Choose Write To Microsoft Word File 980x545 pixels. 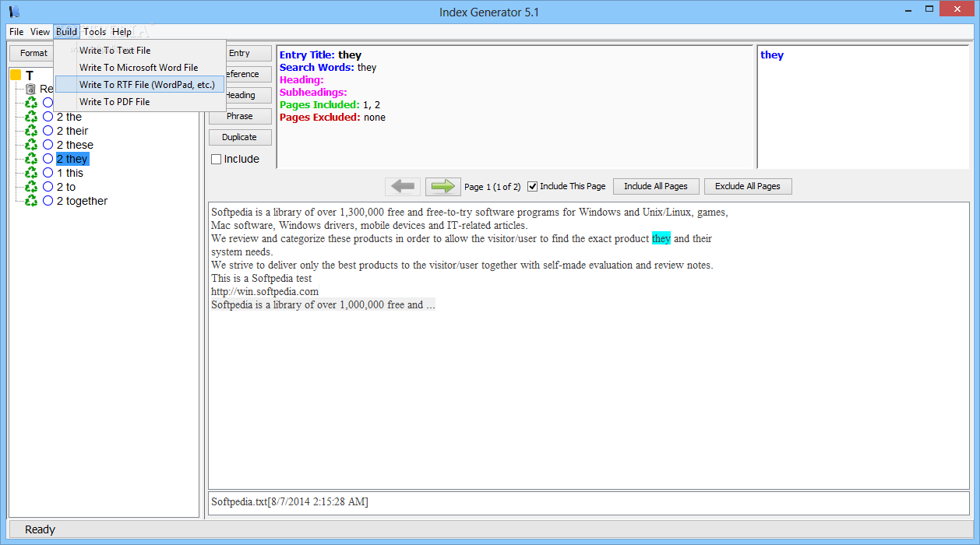point(140,67)
